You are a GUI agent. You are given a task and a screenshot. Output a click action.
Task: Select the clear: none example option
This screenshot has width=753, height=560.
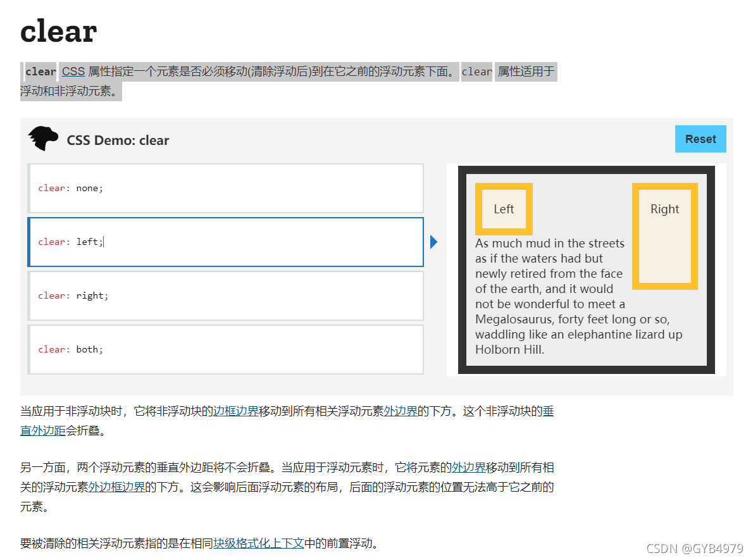(x=226, y=188)
